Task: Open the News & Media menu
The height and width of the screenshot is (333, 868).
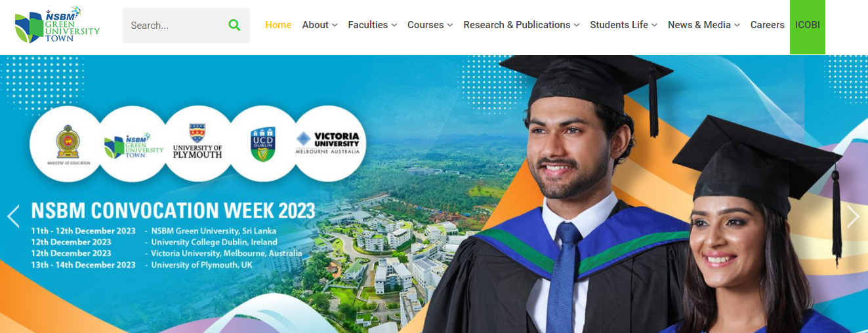Action: point(703,25)
